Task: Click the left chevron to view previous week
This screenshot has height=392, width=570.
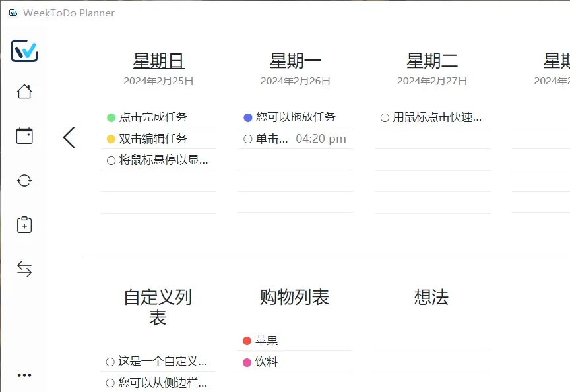Action: 69,137
